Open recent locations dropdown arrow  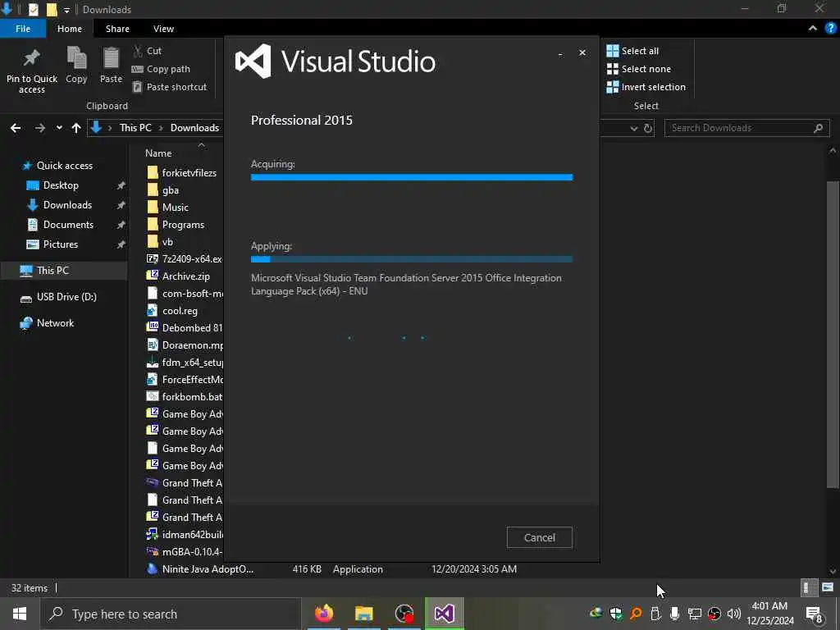[59, 128]
